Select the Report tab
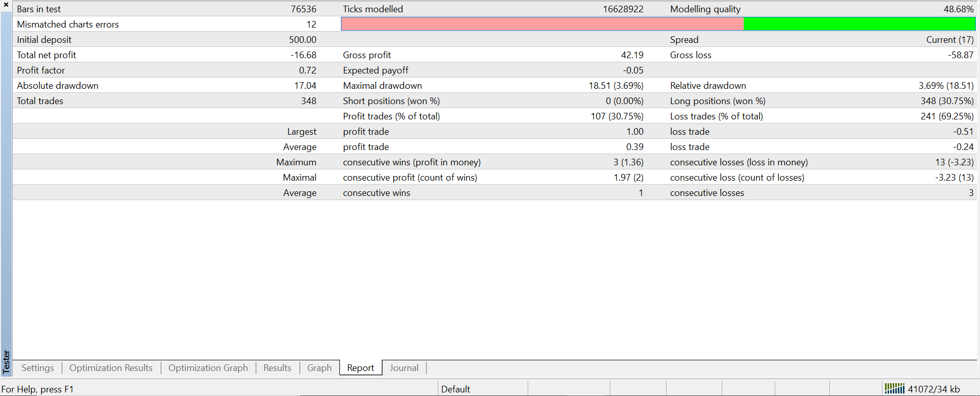980x396 pixels. coord(360,368)
